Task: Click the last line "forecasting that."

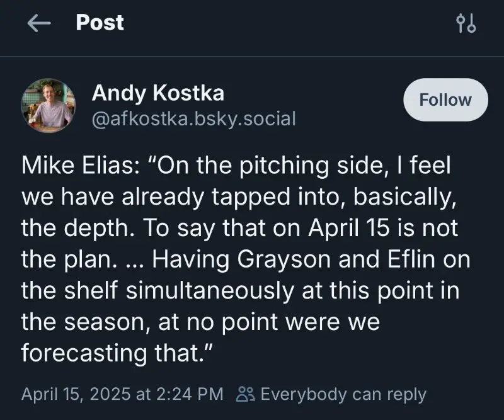Action: [x=115, y=353]
